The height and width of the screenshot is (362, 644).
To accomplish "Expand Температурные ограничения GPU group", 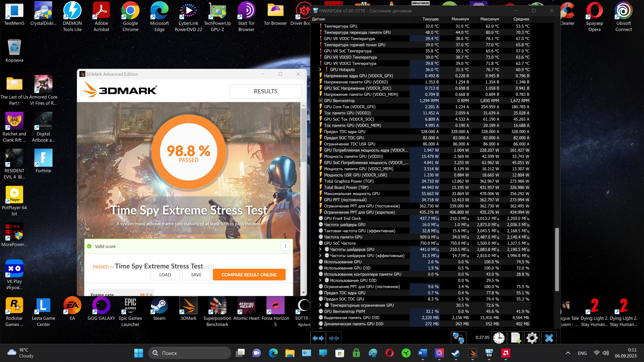I will click(x=320, y=305).
